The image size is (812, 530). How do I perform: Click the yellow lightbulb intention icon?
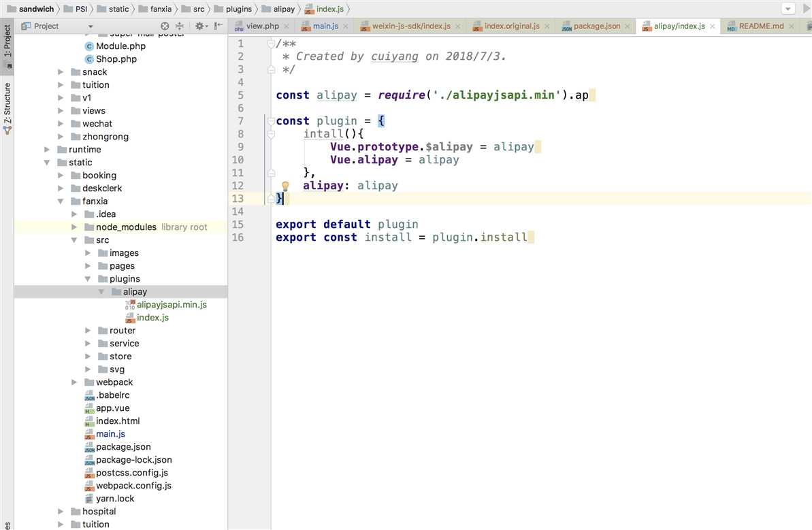point(286,186)
